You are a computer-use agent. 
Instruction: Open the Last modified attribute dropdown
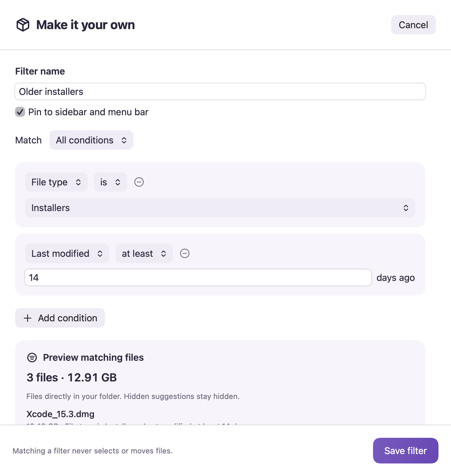pyautogui.click(x=67, y=253)
